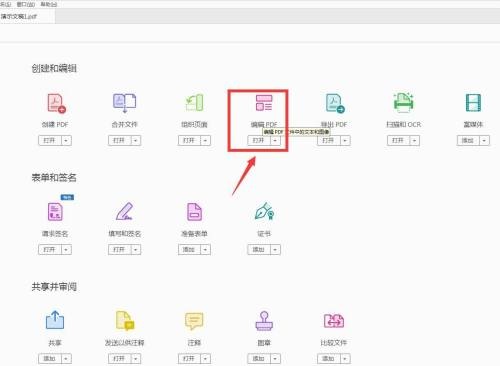The width and height of the screenshot is (500, 366).
Task: Click the 打开 button under 发送以供注释
Action: click(x=120, y=358)
